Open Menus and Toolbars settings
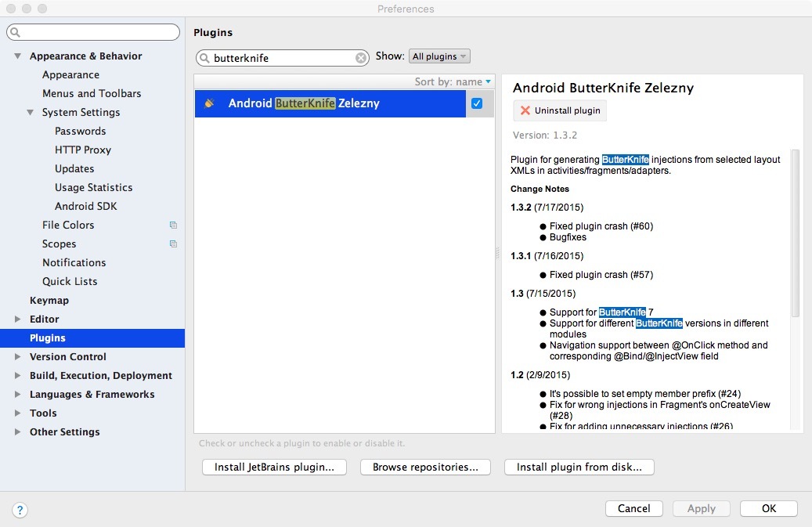 [x=92, y=94]
